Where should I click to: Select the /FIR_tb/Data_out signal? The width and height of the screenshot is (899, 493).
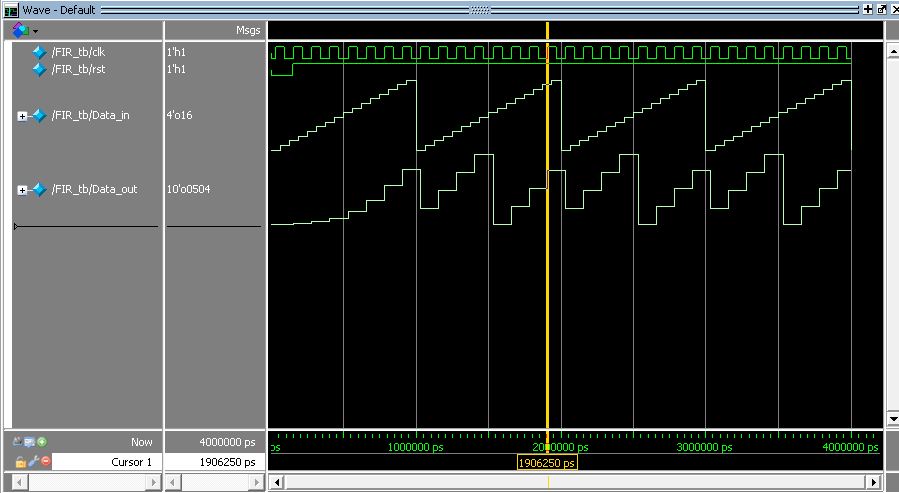pos(94,189)
